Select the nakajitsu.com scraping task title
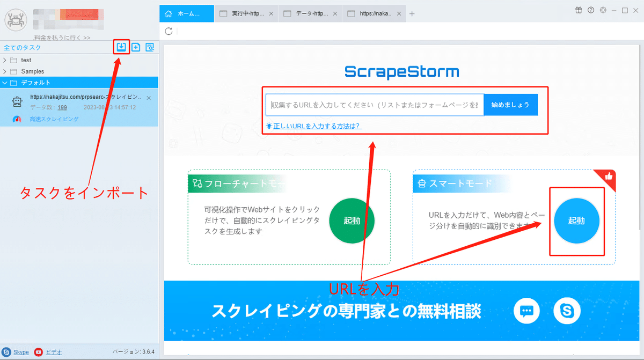Screen dimensions: 644x360 (86, 98)
